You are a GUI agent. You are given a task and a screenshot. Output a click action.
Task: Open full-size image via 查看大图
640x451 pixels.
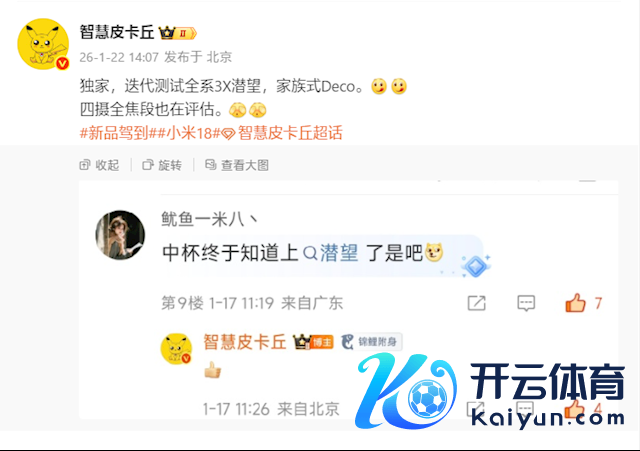coord(237,165)
